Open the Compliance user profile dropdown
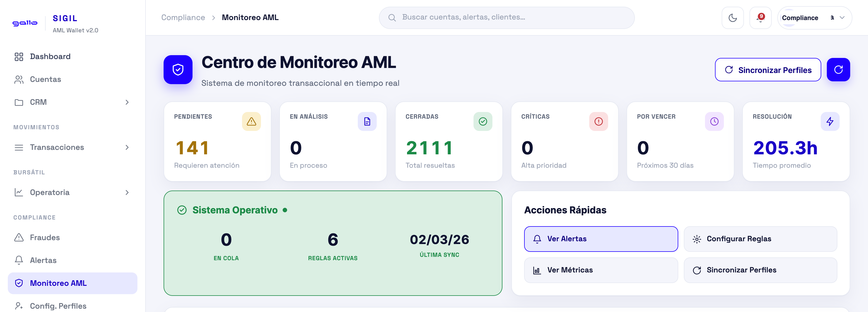This screenshot has width=868, height=312. tap(814, 18)
